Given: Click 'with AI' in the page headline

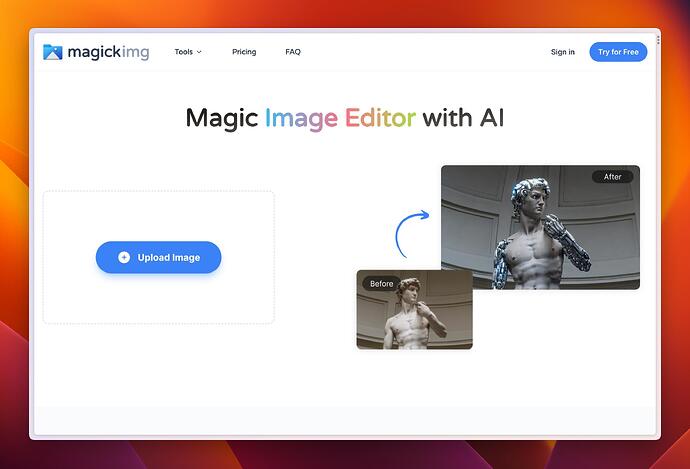Looking at the screenshot, I should 463,119.
